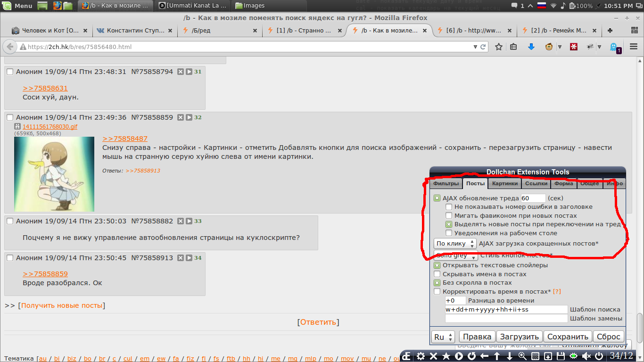This screenshot has height=362, width=644.
Task: Toggle AJAX обновление треда checkbox
Action: point(437,198)
